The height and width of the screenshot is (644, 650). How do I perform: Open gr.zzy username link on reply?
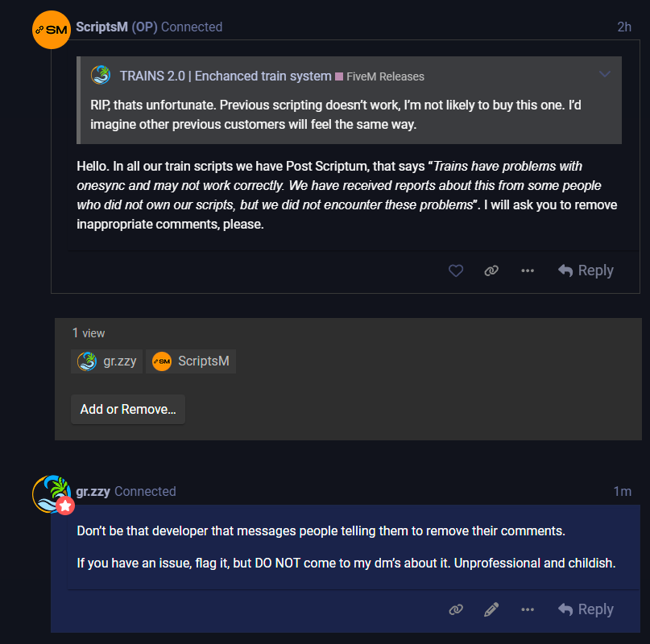pyautogui.click(x=93, y=491)
